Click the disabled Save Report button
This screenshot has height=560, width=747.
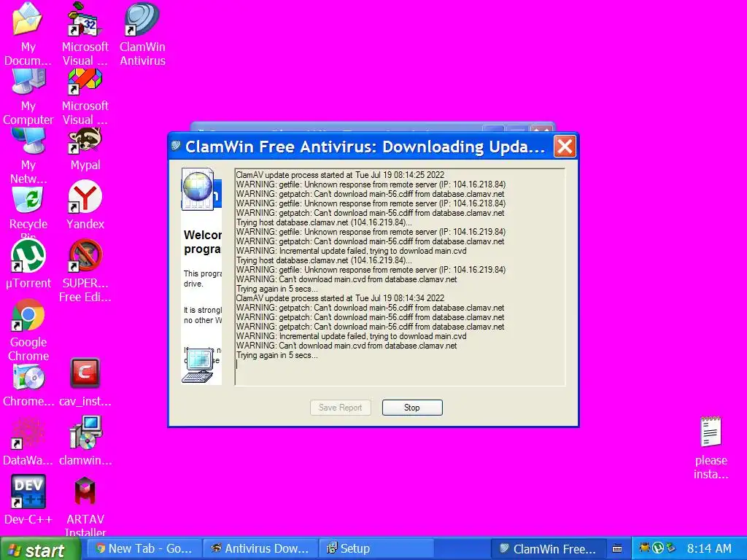(340, 408)
